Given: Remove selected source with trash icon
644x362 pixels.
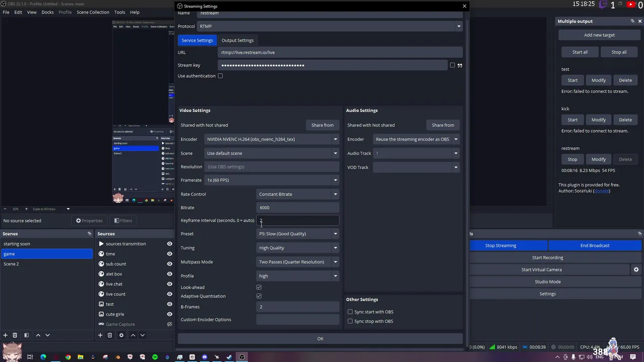Looking at the screenshot, I should [x=110, y=335].
